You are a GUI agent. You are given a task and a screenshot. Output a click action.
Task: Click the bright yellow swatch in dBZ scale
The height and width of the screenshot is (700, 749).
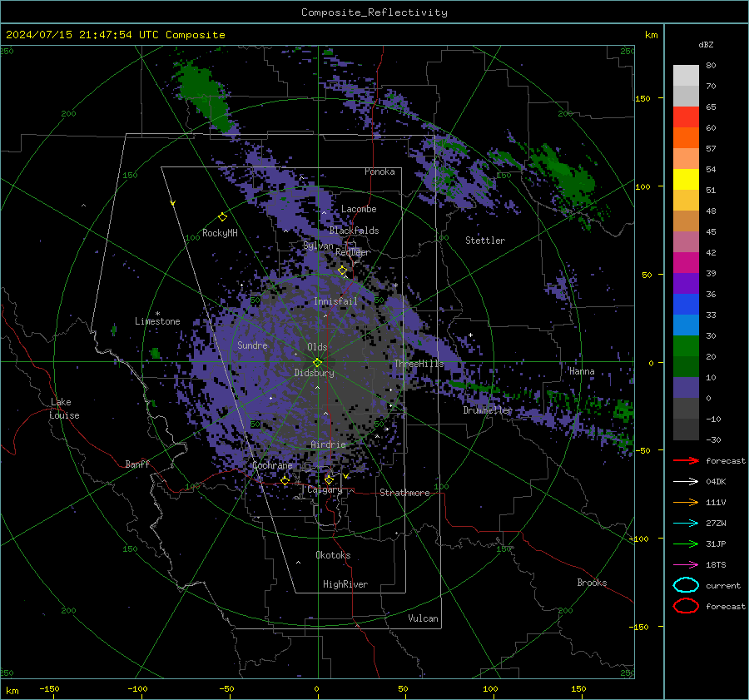pos(686,180)
